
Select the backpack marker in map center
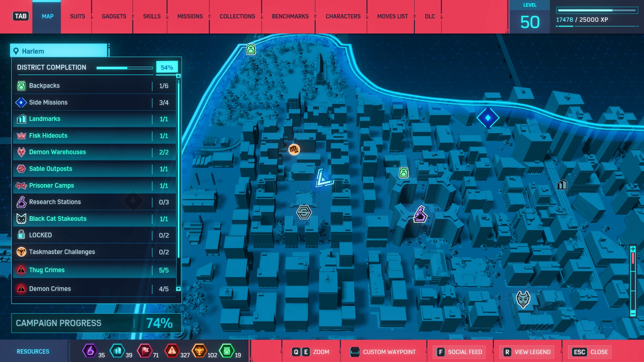404,173
